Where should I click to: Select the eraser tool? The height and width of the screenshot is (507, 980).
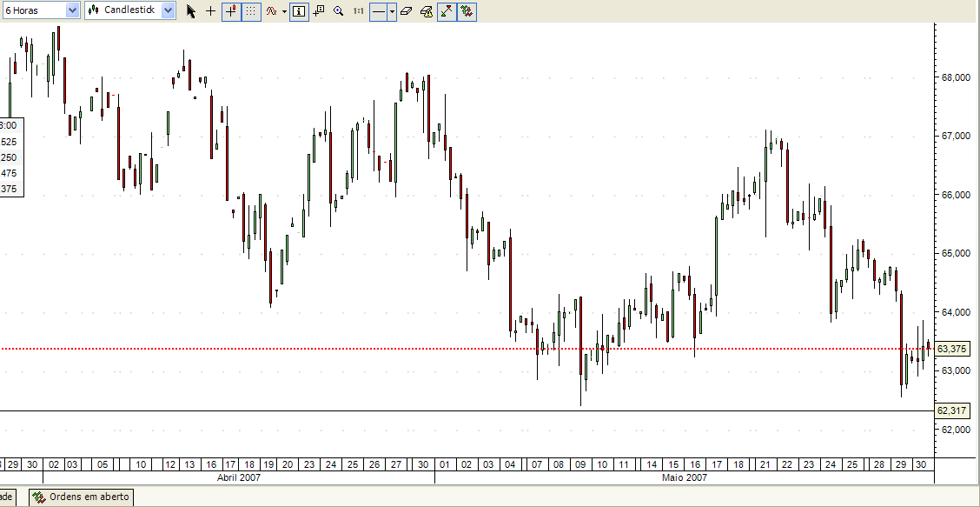pyautogui.click(x=407, y=10)
